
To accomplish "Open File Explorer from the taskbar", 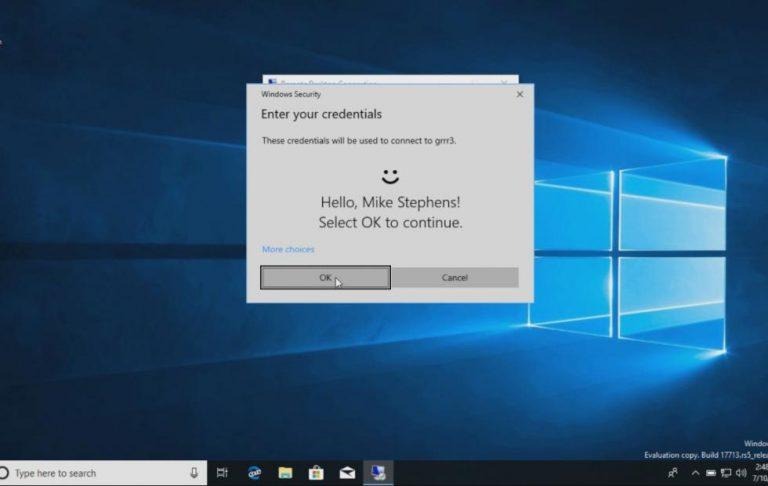I will click(x=285, y=473).
